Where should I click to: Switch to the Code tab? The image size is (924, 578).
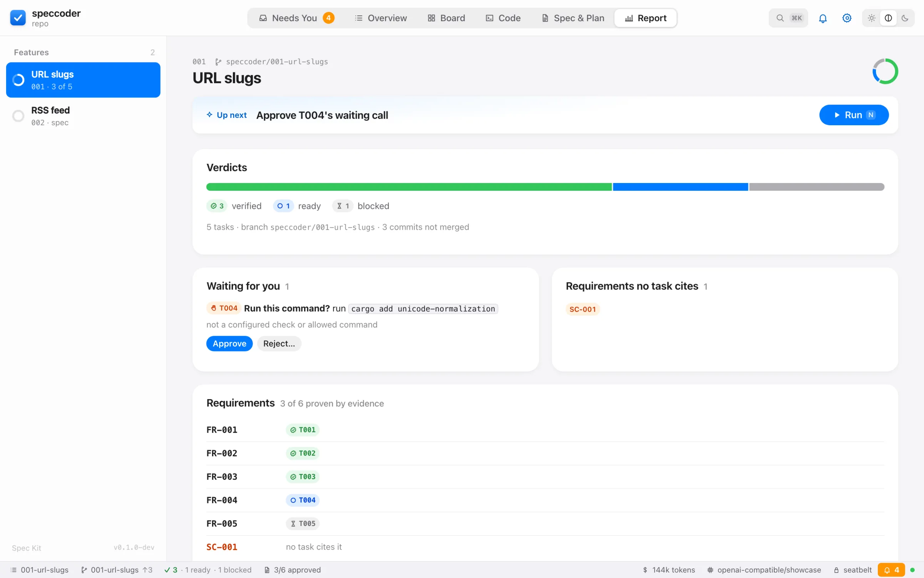coord(503,18)
